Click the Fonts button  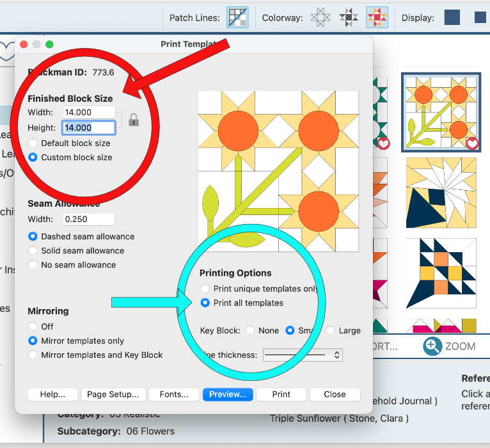coord(175,394)
